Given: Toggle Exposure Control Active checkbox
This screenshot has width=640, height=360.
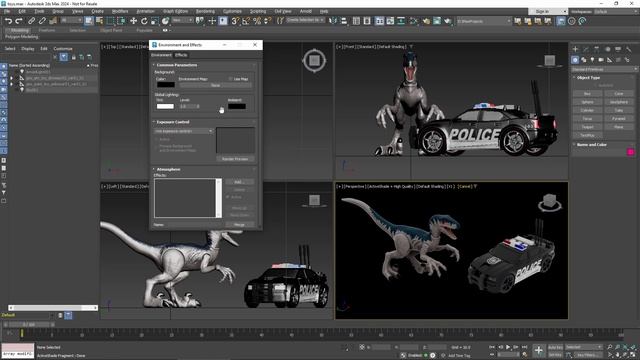Looking at the screenshot, I should [156, 139].
